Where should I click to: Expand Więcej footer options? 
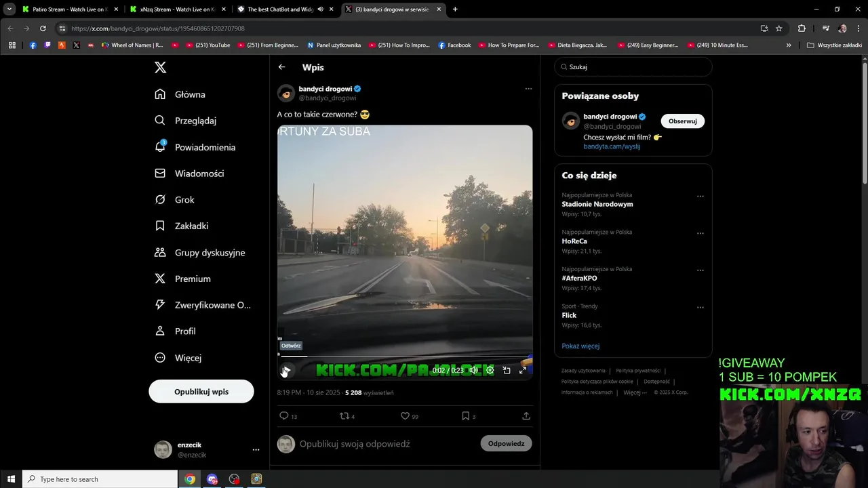pos(635,392)
